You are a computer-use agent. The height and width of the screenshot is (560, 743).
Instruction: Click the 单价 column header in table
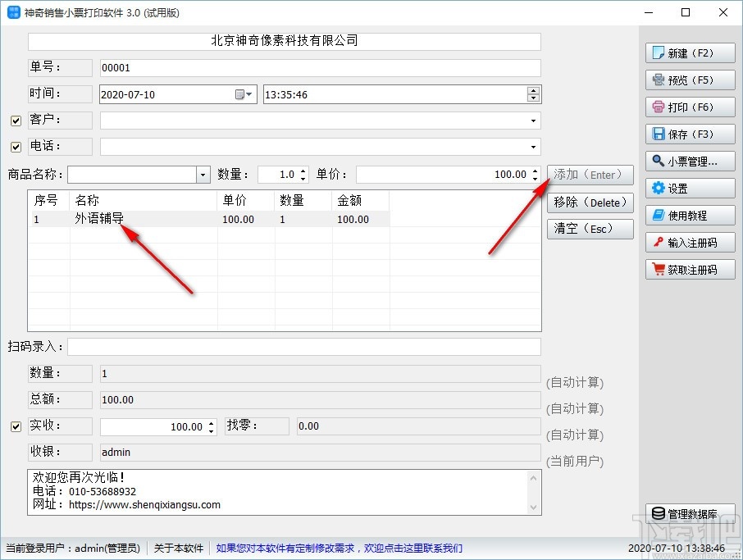click(x=246, y=201)
